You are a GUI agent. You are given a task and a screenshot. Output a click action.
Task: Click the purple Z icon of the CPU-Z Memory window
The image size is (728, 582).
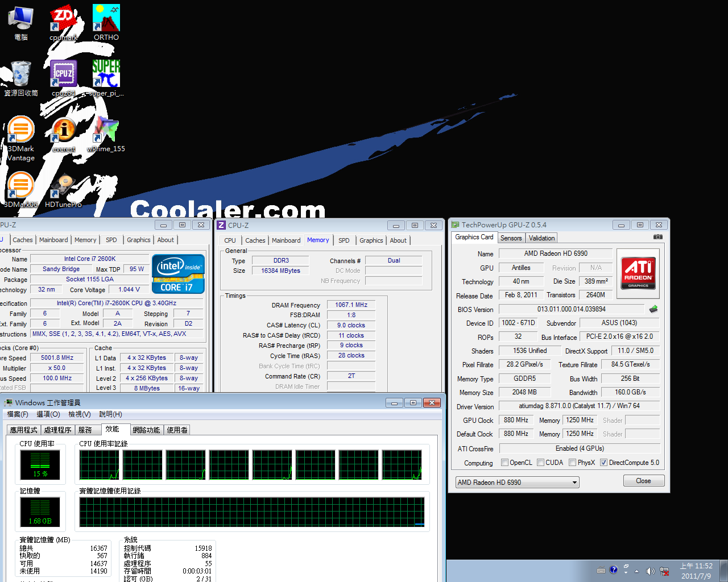tap(221, 225)
